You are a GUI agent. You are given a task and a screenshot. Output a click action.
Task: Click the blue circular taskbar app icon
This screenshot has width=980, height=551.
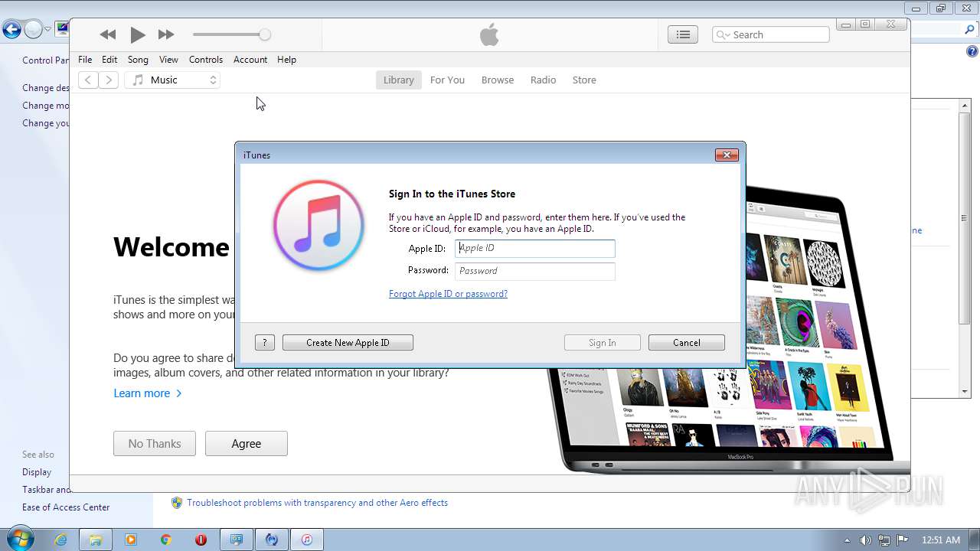[x=271, y=540]
